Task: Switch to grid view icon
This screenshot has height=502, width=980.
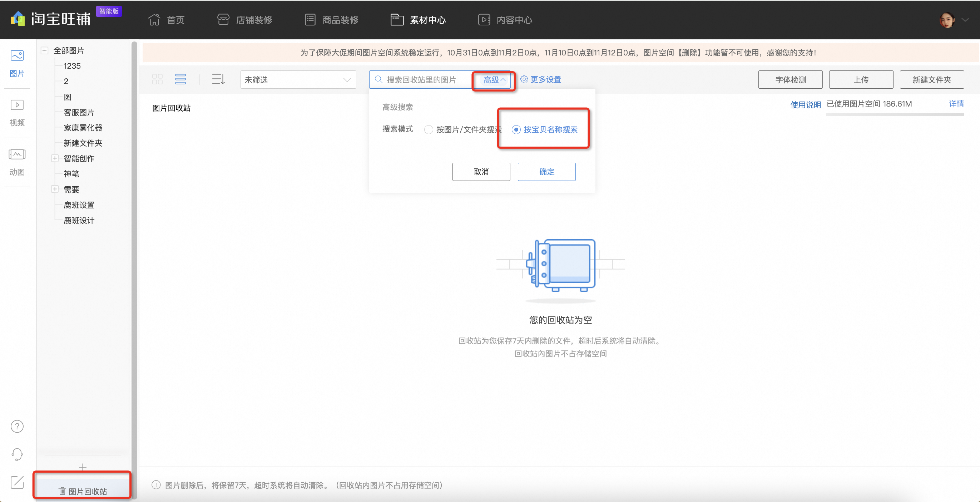Action: click(x=157, y=79)
